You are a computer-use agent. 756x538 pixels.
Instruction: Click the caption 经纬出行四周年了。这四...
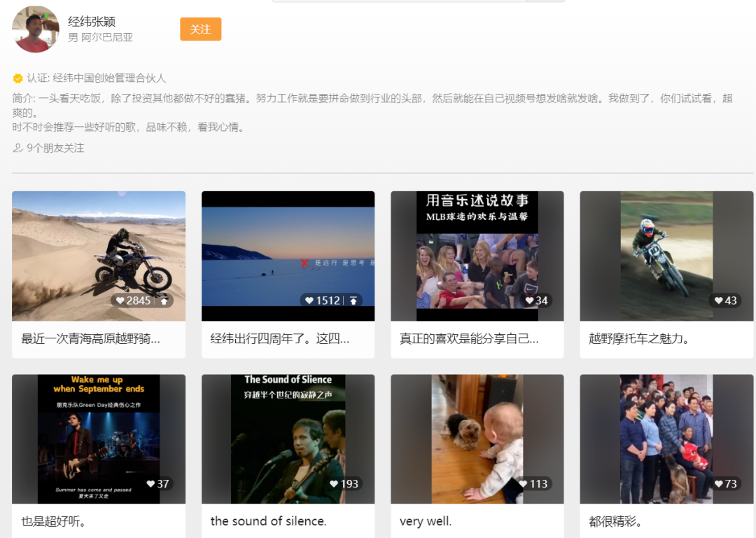[279, 339]
